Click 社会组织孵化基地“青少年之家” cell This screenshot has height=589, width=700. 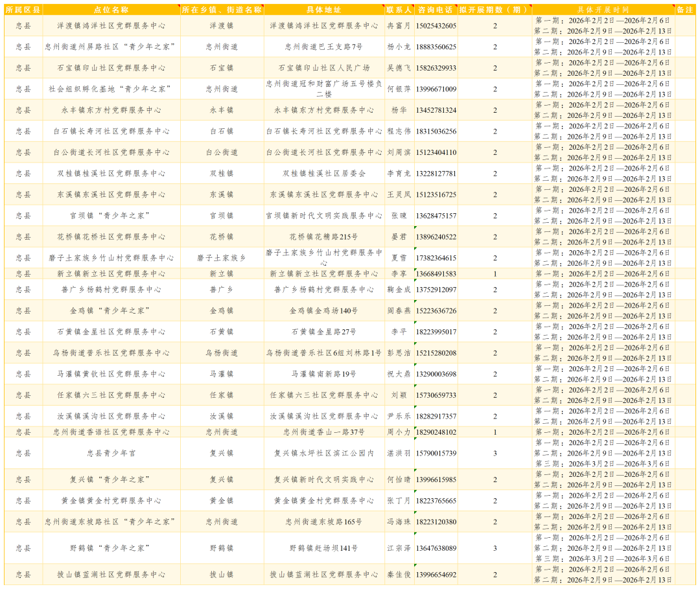(x=111, y=89)
